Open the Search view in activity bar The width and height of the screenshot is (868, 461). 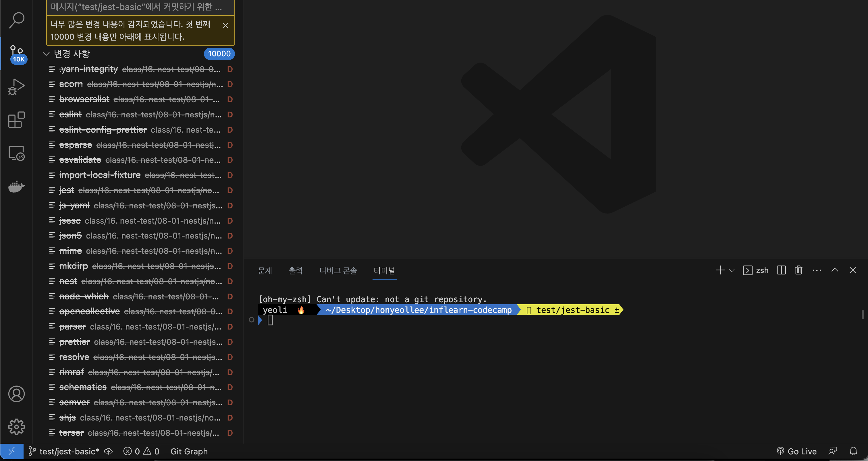(16, 20)
